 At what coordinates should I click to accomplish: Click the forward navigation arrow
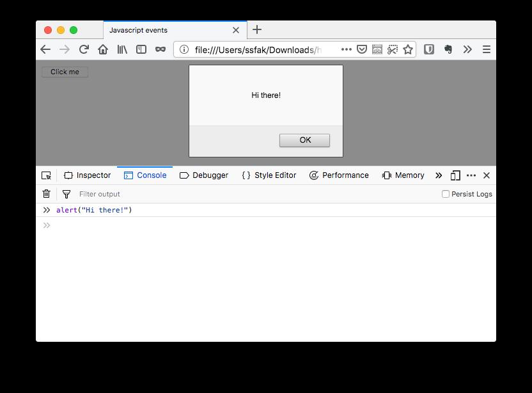click(x=65, y=49)
